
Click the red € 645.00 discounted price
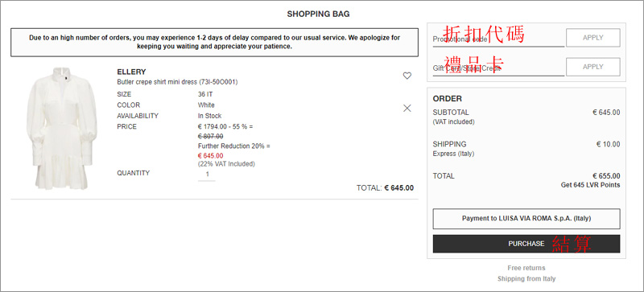pyautogui.click(x=211, y=155)
